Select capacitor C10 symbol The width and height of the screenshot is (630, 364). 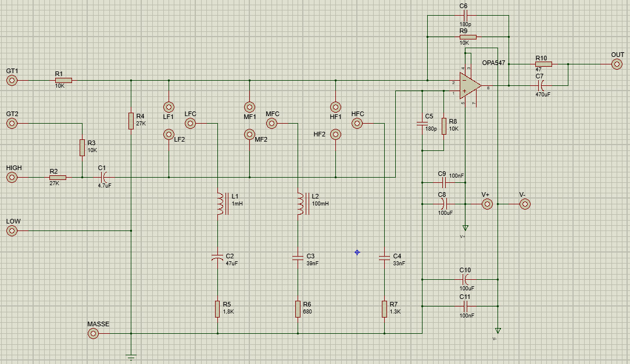coord(466,279)
